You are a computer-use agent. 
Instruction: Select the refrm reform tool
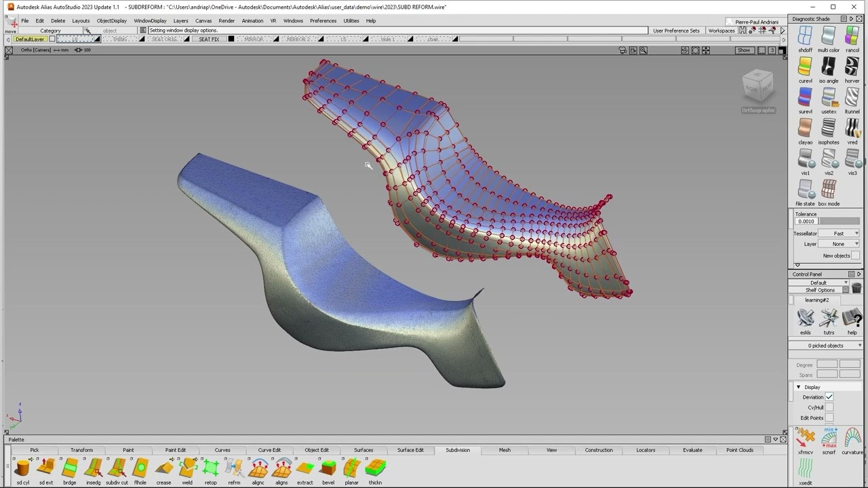coord(234,468)
